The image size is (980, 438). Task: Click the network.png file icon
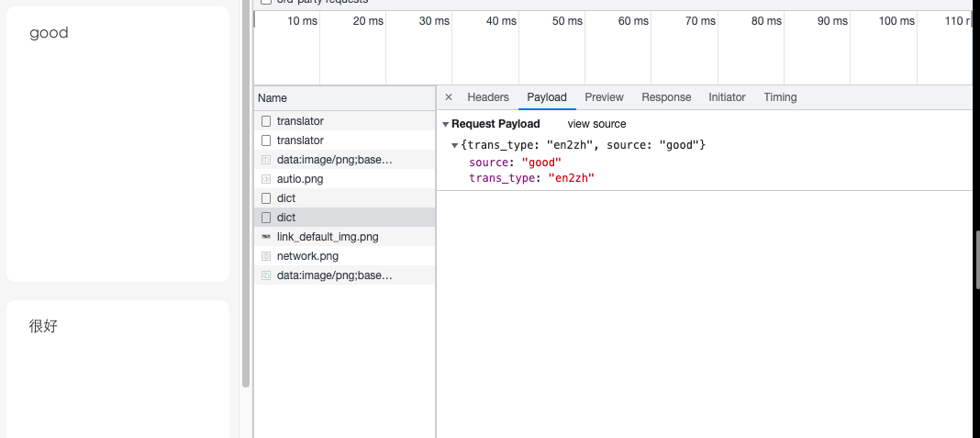pyautogui.click(x=266, y=256)
